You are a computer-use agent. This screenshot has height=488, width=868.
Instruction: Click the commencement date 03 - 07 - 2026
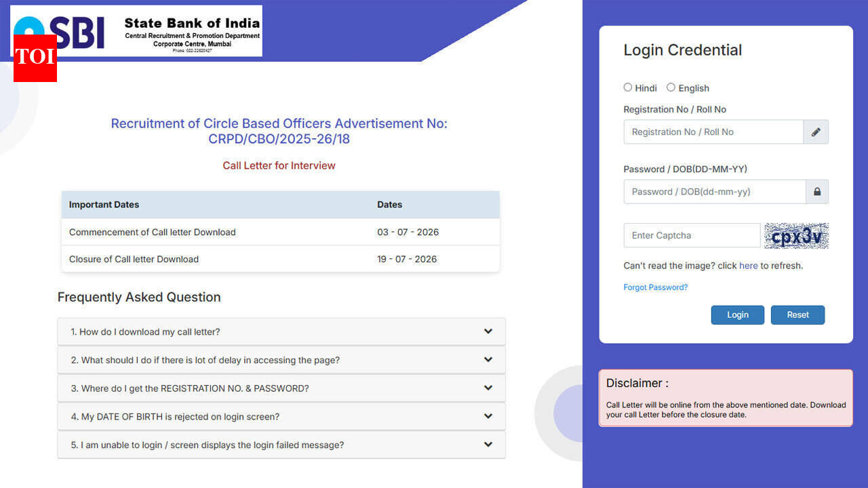(x=408, y=232)
